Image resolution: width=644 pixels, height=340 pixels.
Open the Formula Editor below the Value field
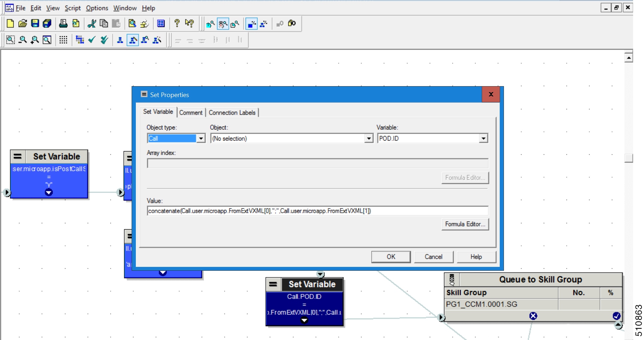[x=465, y=224]
